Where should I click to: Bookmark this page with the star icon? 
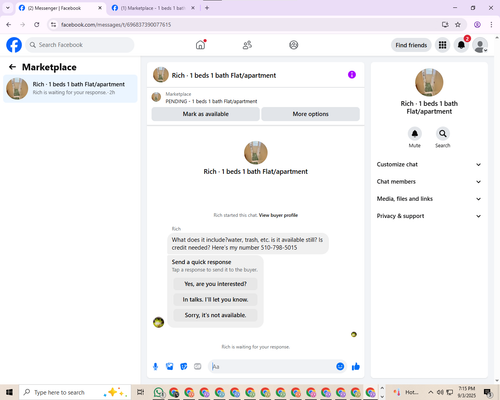(458, 24)
